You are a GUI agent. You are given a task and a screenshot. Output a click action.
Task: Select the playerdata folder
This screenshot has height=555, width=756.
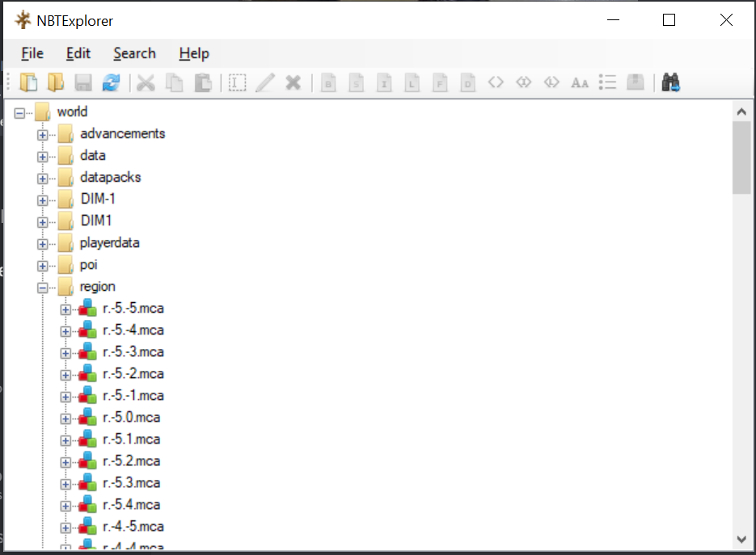click(109, 243)
